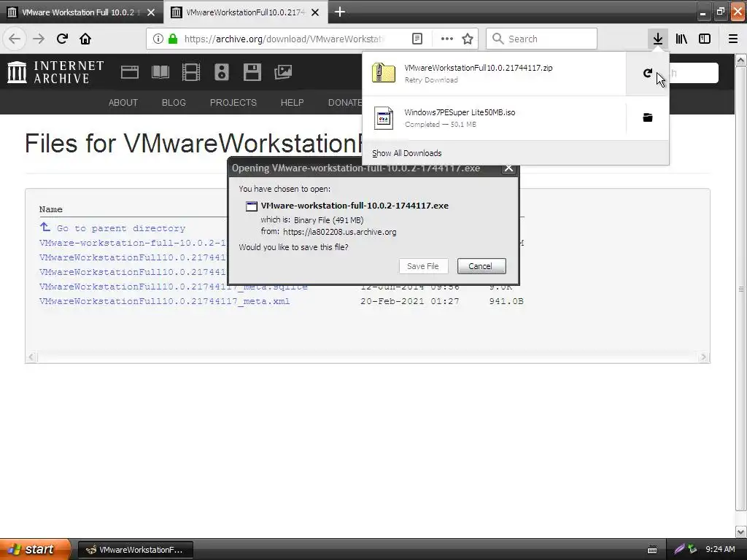Reload the current page
The image size is (747, 560).
pos(62,39)
